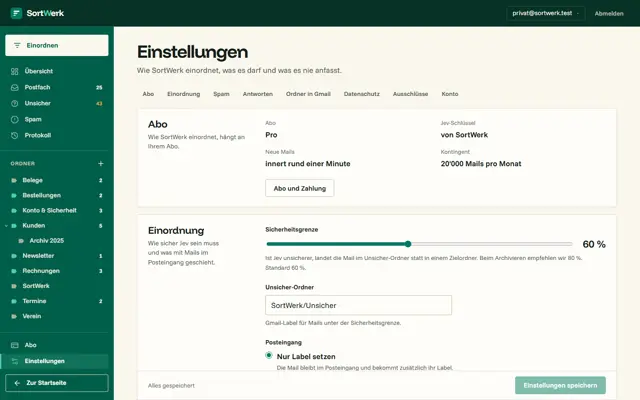Click the Kunden folder label icon
640x400 pixels.
point(14,226)
